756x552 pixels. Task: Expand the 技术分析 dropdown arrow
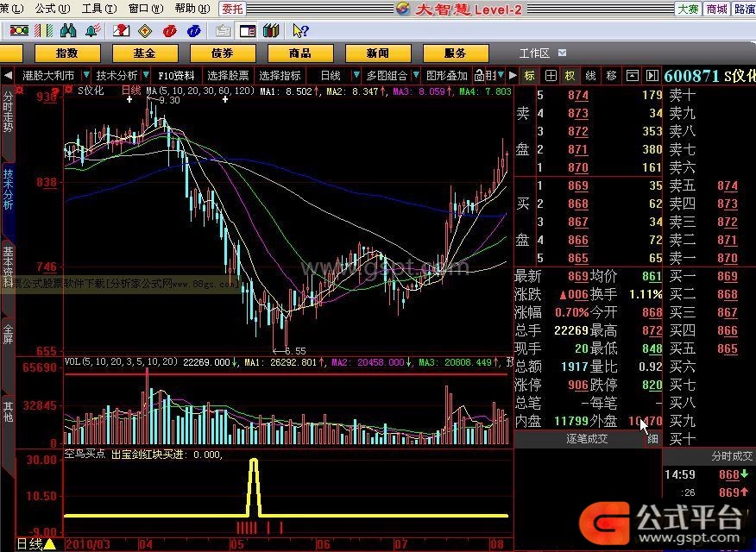click(x=146, y=75)
